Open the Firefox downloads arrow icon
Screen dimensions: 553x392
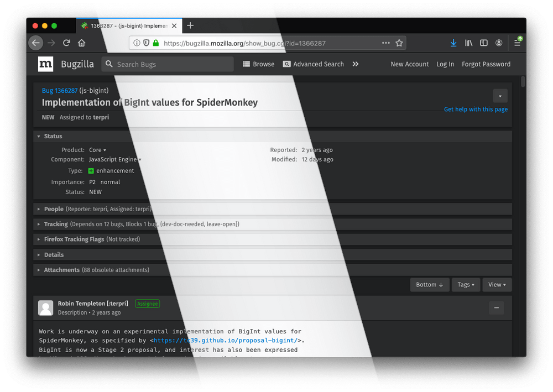click(453, 43)
